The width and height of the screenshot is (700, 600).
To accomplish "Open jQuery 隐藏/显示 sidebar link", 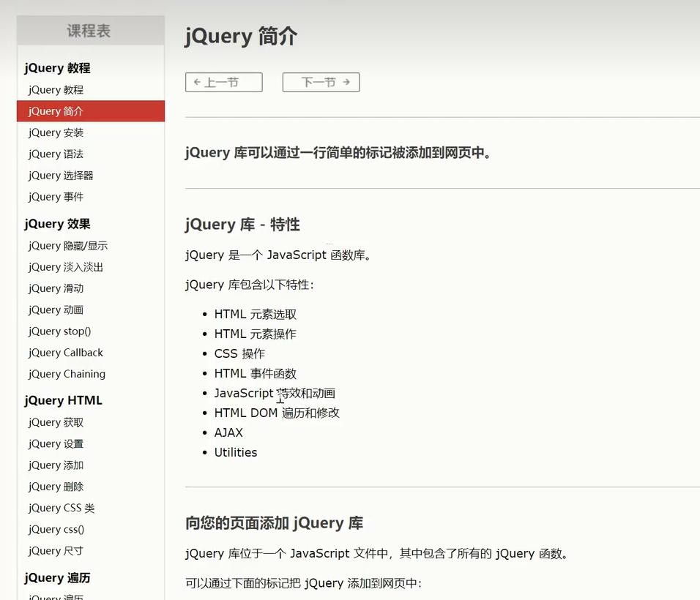I will tap(68, 246).
